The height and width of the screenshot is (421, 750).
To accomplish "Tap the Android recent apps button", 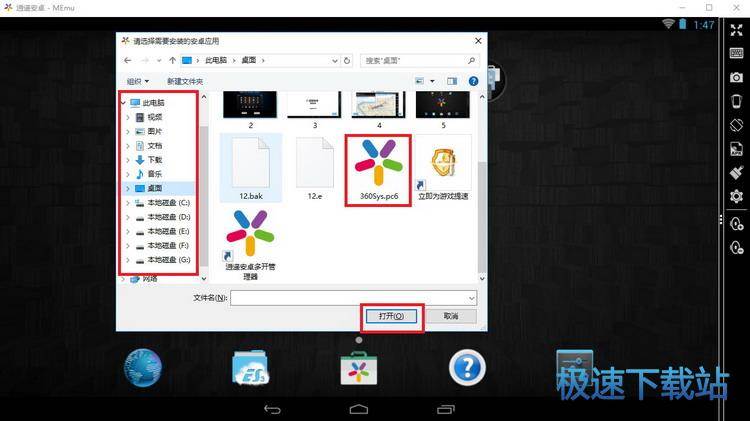I will pos(446,409).
